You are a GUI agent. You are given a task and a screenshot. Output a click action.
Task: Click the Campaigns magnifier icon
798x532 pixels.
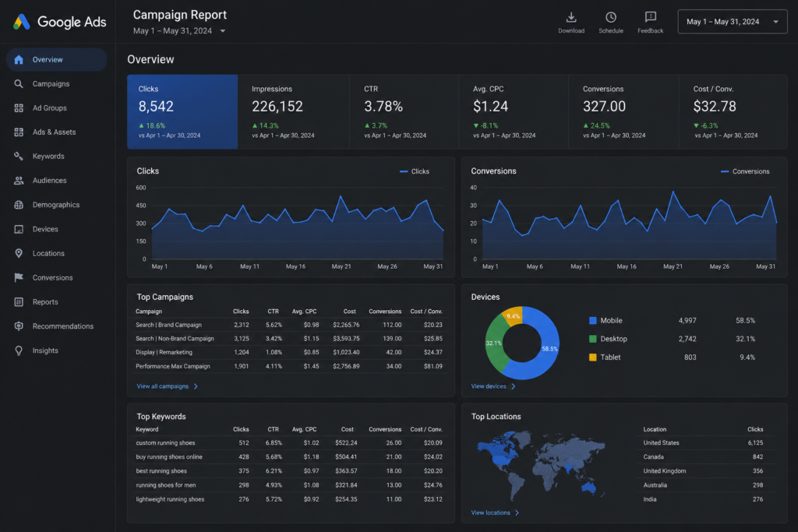pos(19,83)
